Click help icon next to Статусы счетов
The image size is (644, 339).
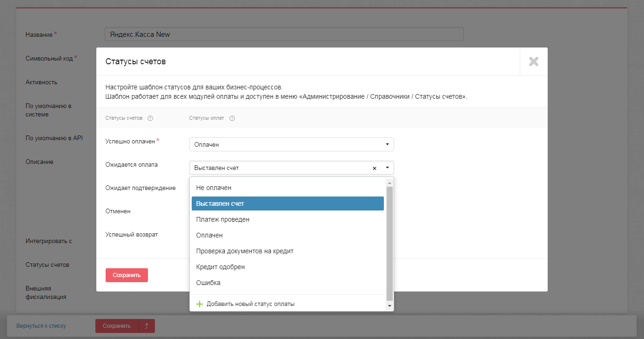pos(150,118)
